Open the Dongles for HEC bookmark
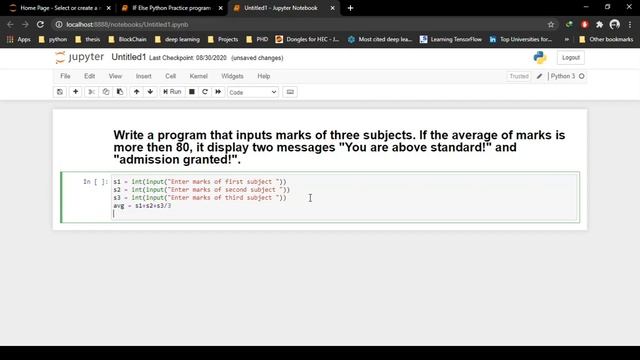 (307, 40)
